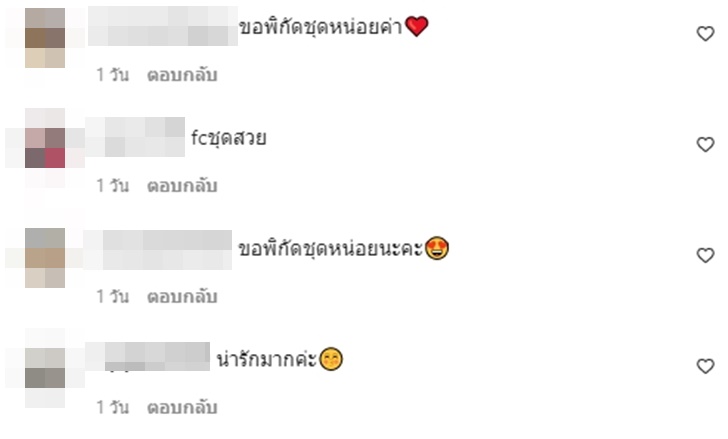Click "ตอบกลับ" under the "น่ารักมากค่ะ" comment
Image resolution: width=728 pixels, height=439 pixels.
tap(182, 407)
